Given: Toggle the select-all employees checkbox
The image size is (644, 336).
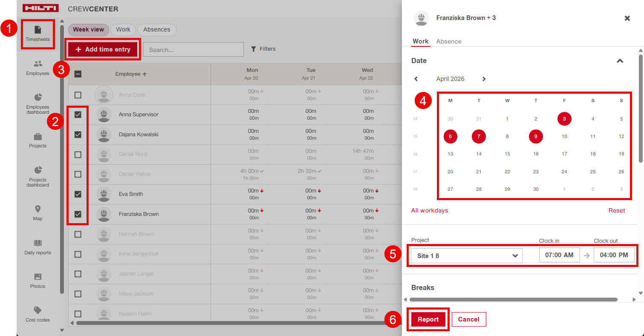Looking at the screenshot, I should click(78, 74).
